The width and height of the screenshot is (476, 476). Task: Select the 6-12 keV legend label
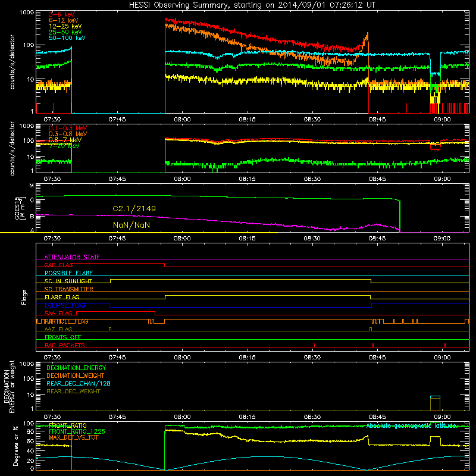(x=63, y=20)
